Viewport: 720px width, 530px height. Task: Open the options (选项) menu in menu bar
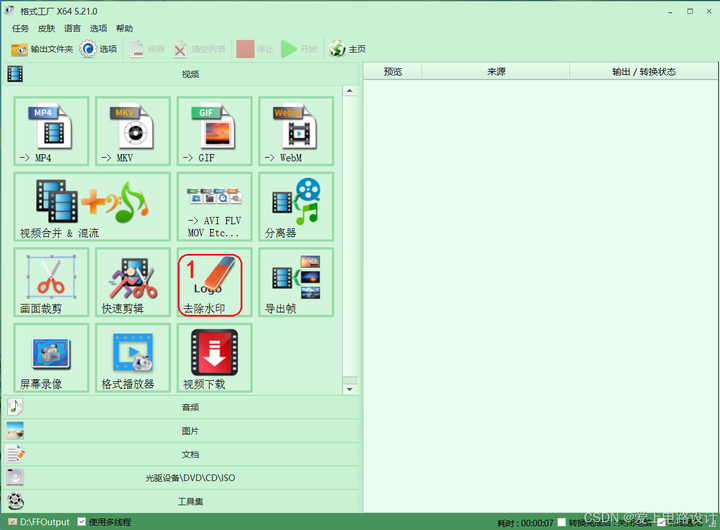(98, 28)
